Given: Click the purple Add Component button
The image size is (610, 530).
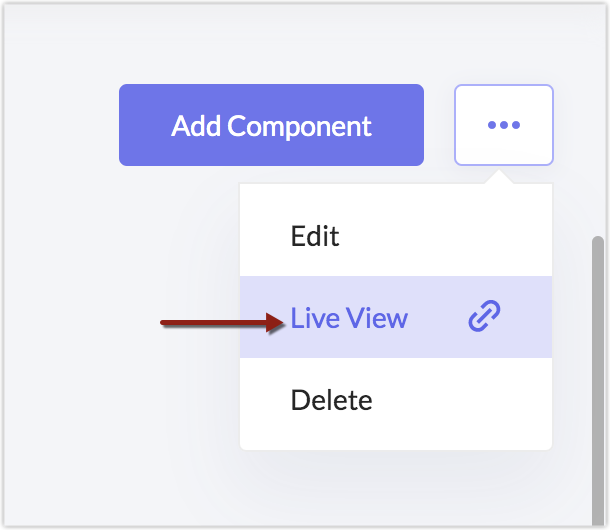Looking at the screenshot, I should click(271, 125).
